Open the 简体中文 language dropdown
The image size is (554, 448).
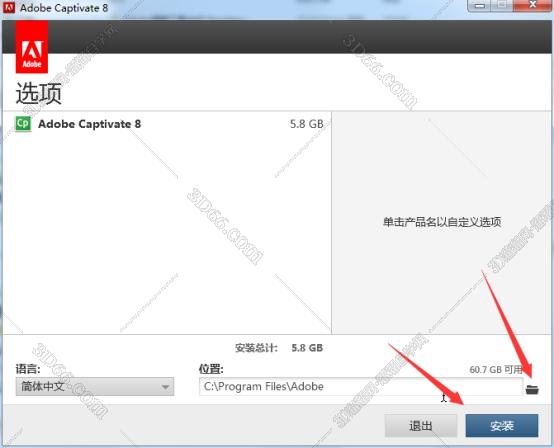coord(95,387)
